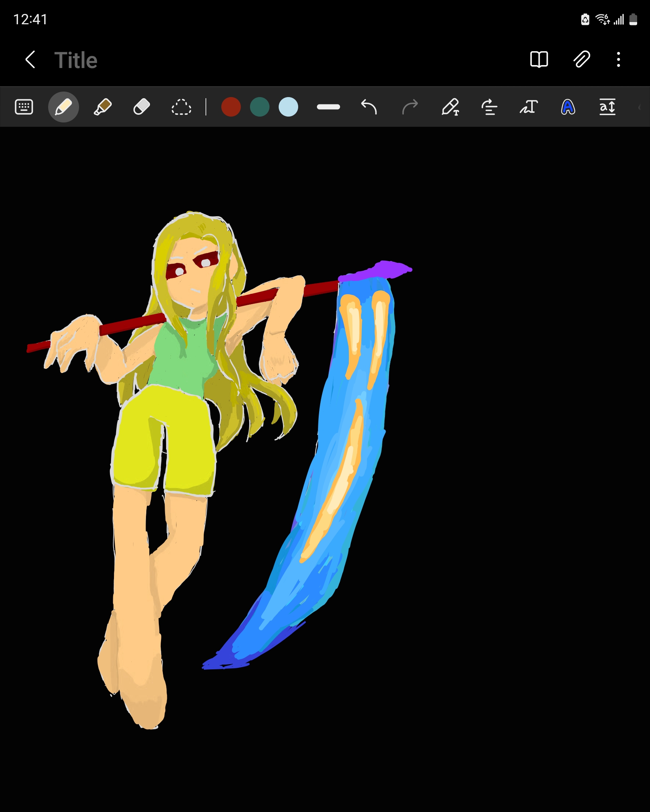Tap the Title field to rename note
Viewport: 650px width, 812px height.
click(76, 60)
